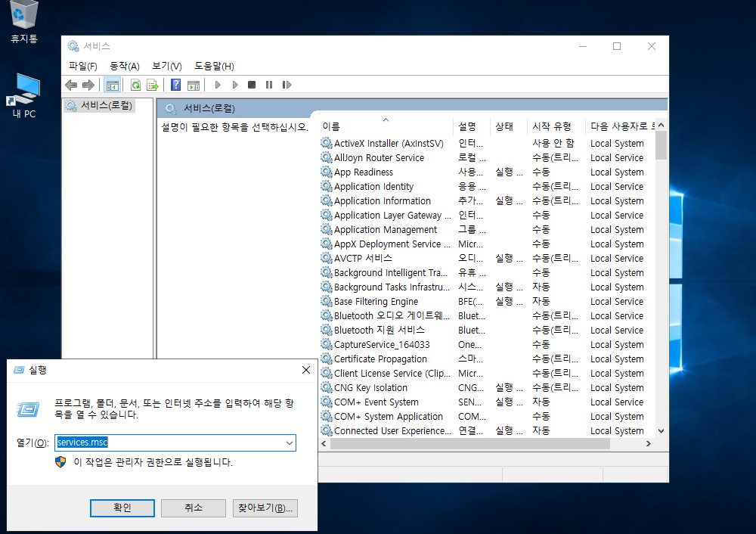Select the Application Information service
Screen dimensions: 756x534
[x=487, y=201]
